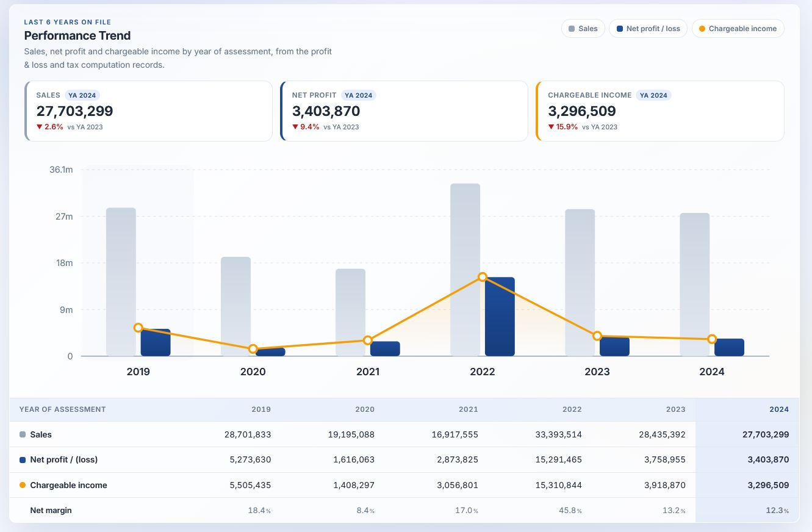The width and height of the screenshot is (812, 532).
Task: Click the 2.6% decrease indicator
Action: point(50,127)
